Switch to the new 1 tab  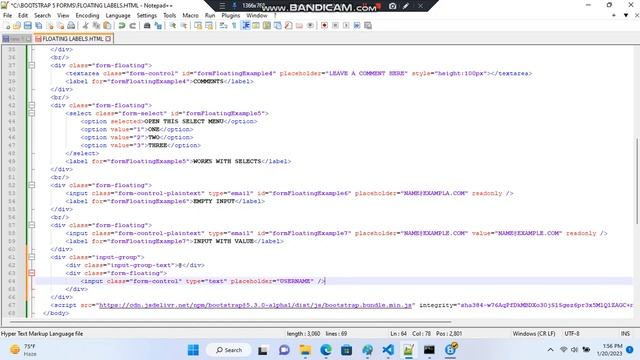click(x=16, y=39)
